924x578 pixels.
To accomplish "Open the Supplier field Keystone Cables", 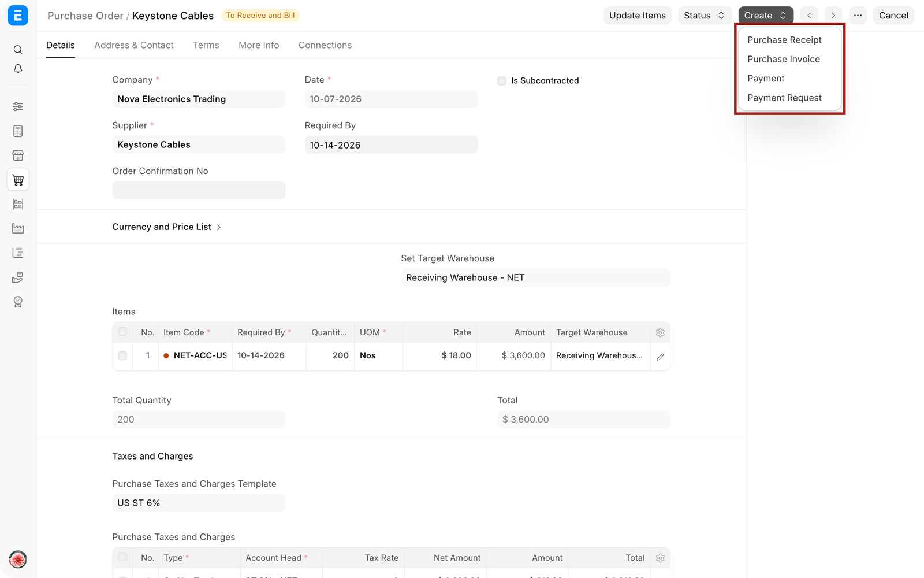I will (x=199, y=144).
